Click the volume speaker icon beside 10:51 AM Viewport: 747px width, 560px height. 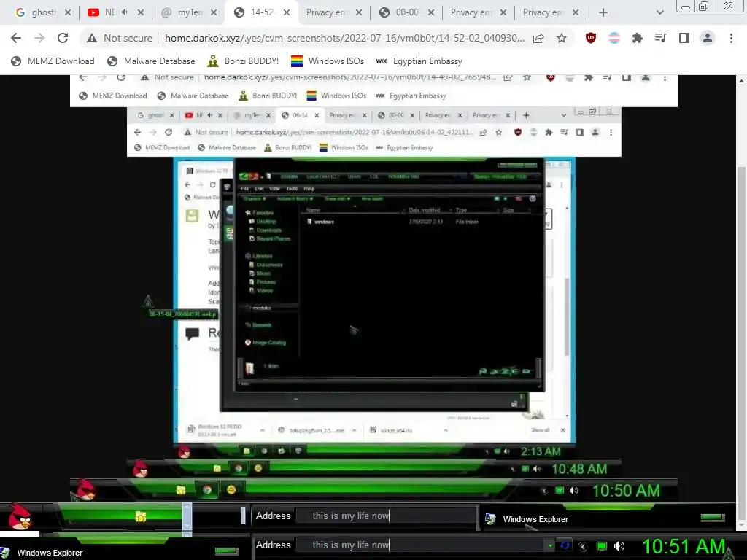619,546
